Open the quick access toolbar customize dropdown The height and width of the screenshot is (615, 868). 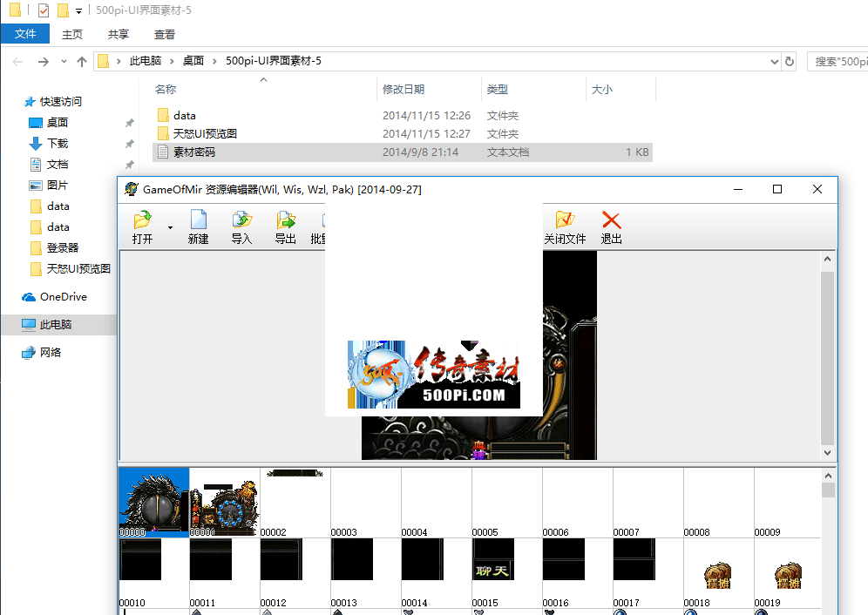(78, 11)
